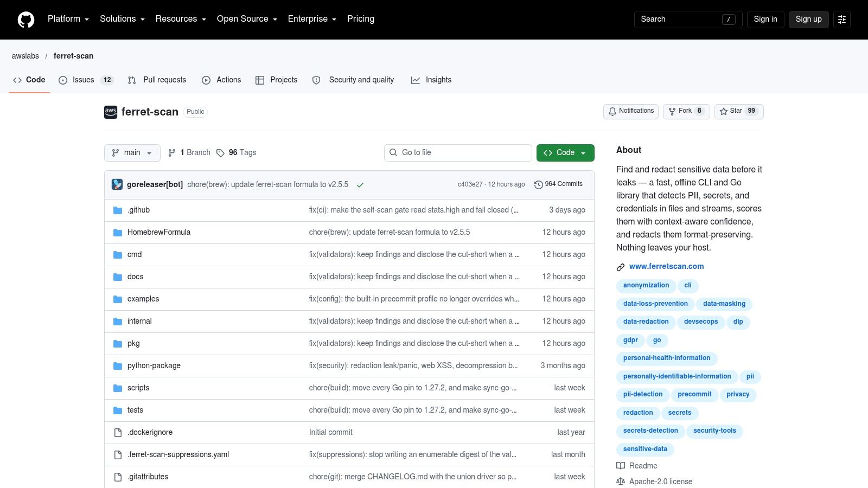Switch to the Pull requests tab

point(157,80)
